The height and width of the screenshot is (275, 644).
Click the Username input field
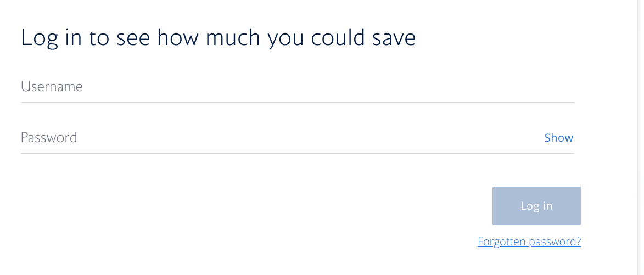296,87
